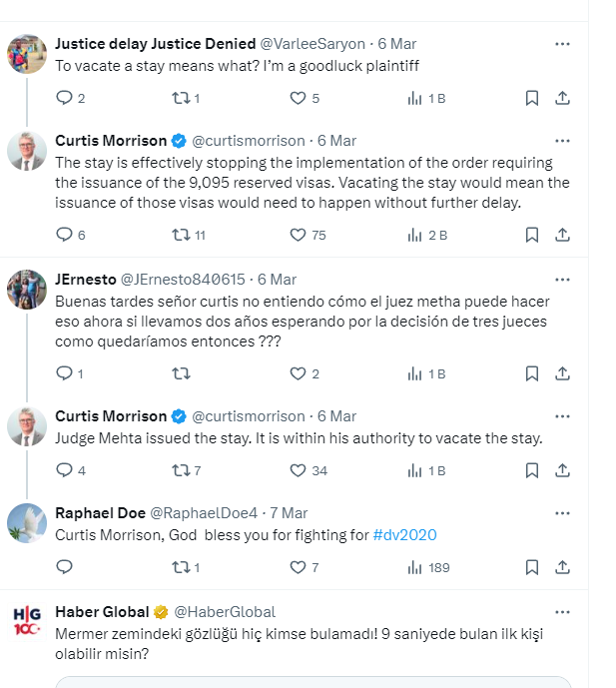Bookmark Raphael Doe's tweet
The height and width of the screenshot is (688, 616).
pos(532,567)
